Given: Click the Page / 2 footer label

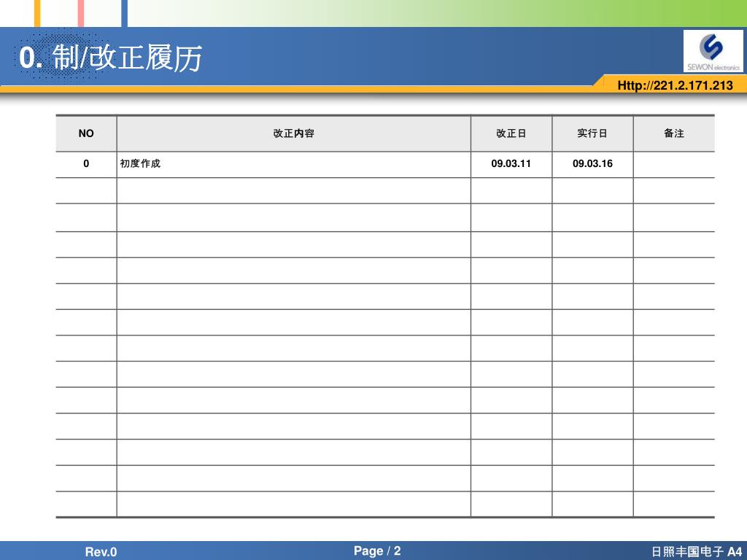Looking at the screenshot, I should [377, 551].
